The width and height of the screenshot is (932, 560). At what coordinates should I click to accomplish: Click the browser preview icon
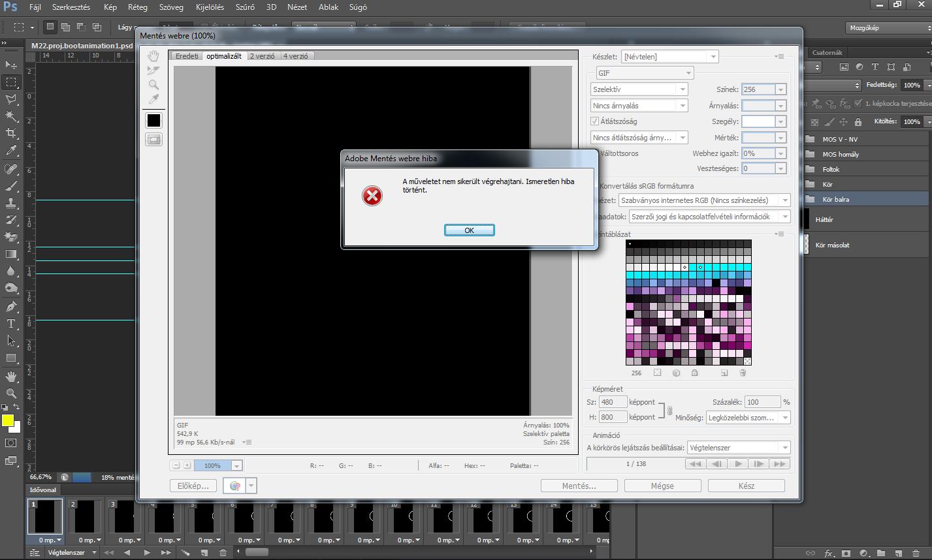[235, 486]
